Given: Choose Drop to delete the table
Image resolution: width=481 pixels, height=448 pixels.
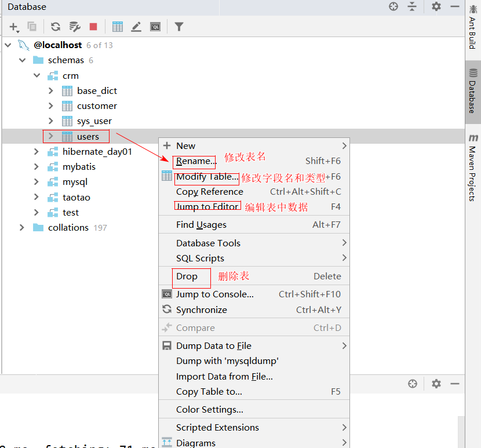Looking at the screenshot, I should click(x=254, y=276).
